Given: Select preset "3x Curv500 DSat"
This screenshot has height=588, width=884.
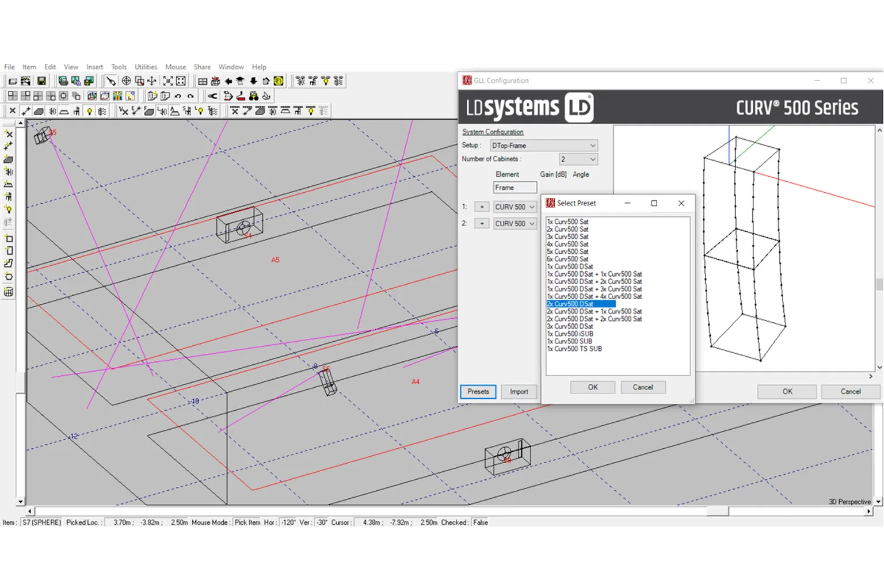Looking at the screenshot, I should click(x=570, y=326).
